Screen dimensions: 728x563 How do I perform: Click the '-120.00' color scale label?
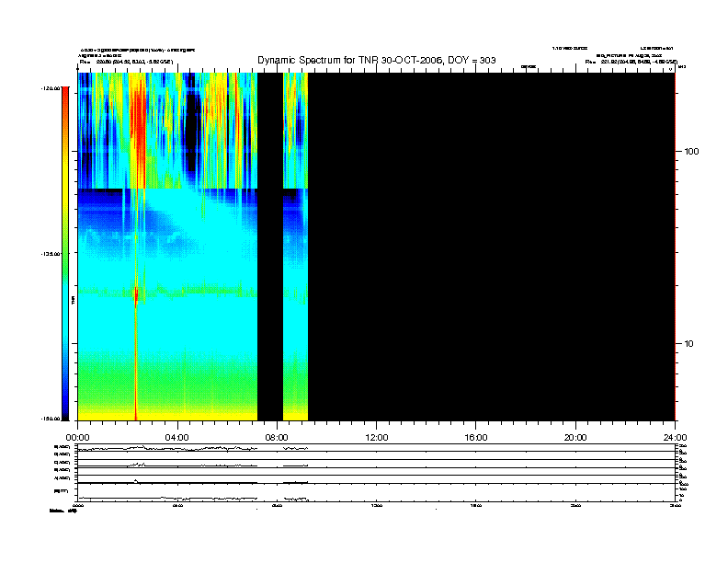(51, 88)
